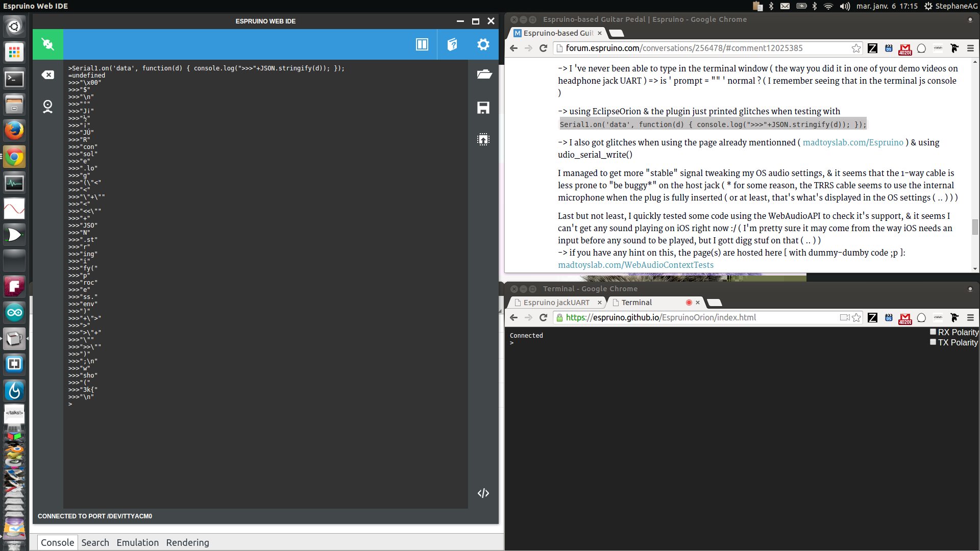This screenshot has width=980, height=551.
Task: Open the madtoyslab.com/Espruino link
Action: 853,142
